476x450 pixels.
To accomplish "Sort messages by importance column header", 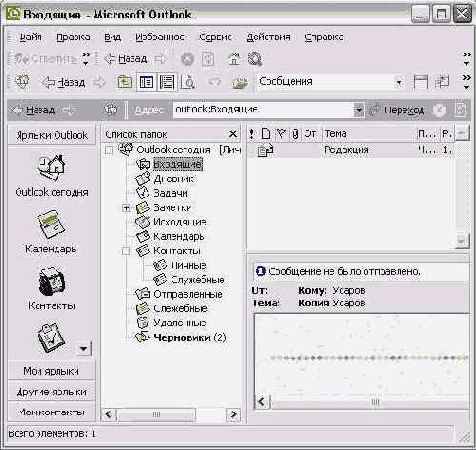I will tap(252, 134).
